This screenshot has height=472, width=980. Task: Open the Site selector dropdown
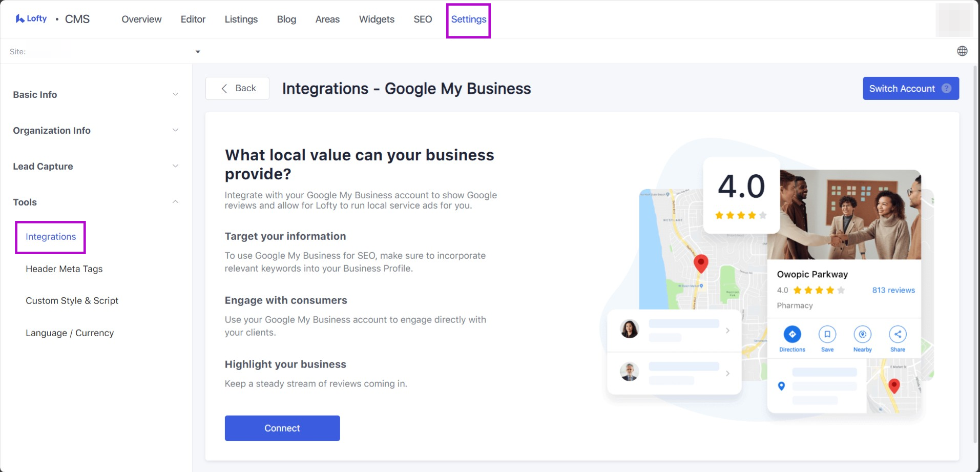[x=198, y=52]
